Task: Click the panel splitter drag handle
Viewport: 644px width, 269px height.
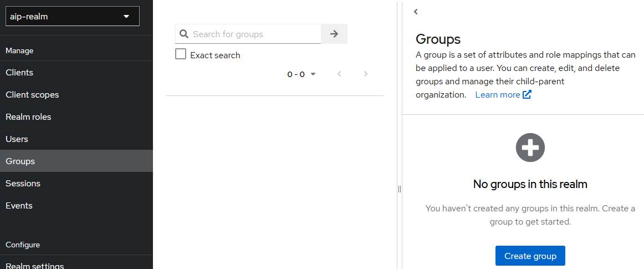Action: coord(399,189)
